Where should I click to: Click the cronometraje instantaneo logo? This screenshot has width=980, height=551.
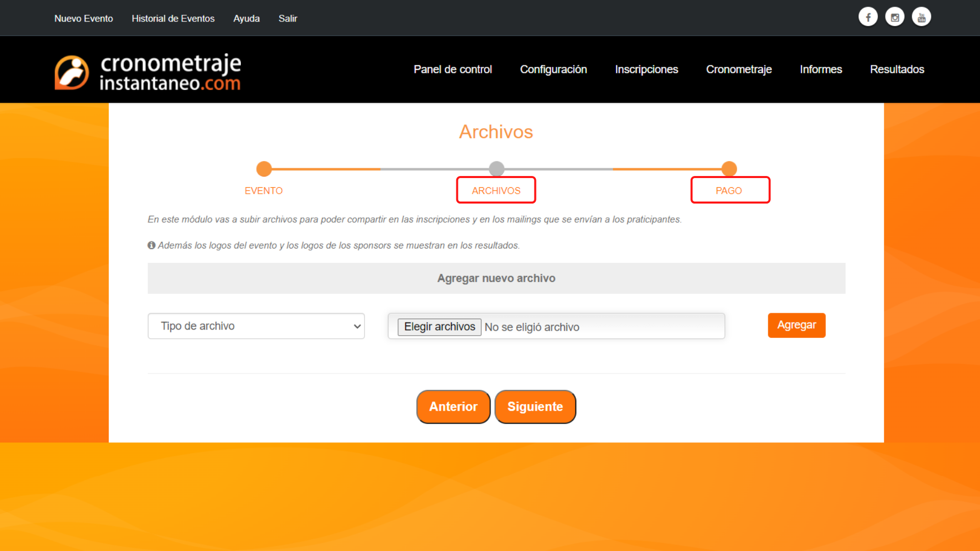click(148, 72)
